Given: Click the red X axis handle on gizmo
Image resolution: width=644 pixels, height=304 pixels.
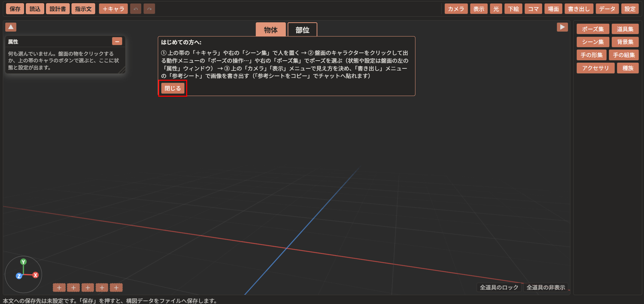Looking at the screenshot, I should (36, 275).
